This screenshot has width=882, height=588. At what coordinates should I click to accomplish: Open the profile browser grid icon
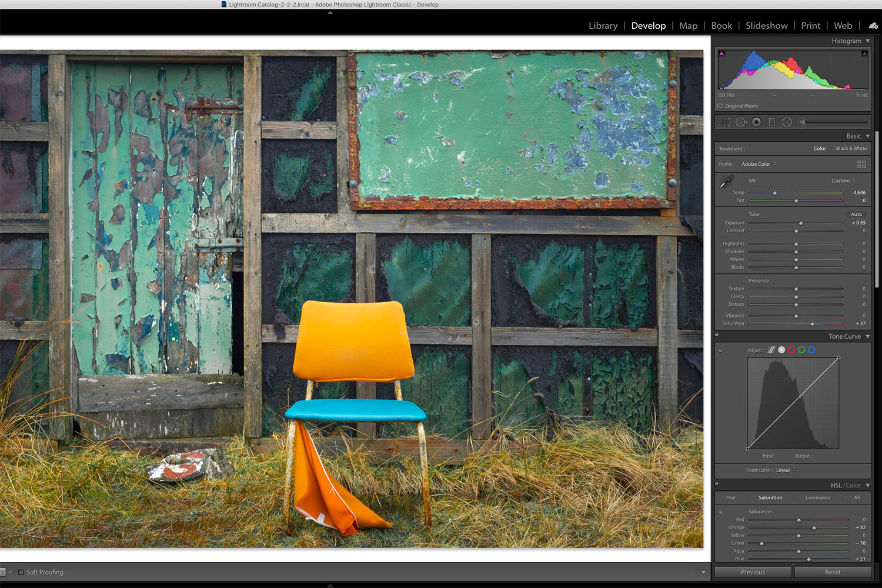861,165
